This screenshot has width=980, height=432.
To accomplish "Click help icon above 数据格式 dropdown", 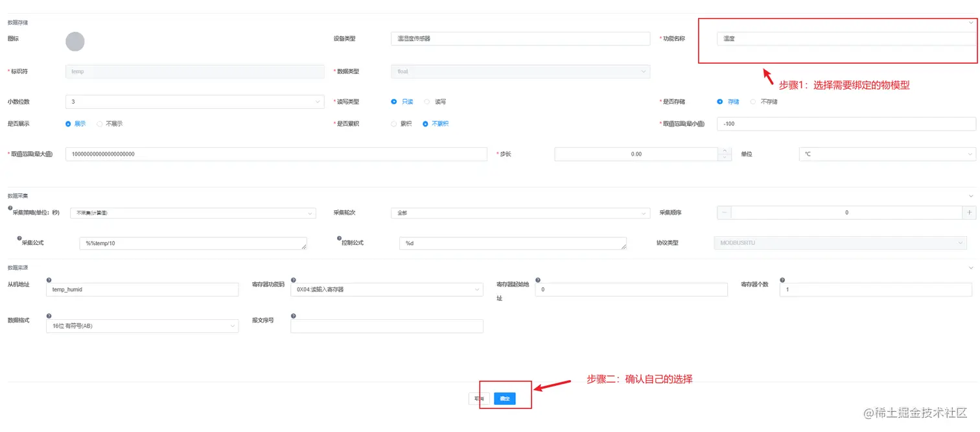I will (49, 316).
